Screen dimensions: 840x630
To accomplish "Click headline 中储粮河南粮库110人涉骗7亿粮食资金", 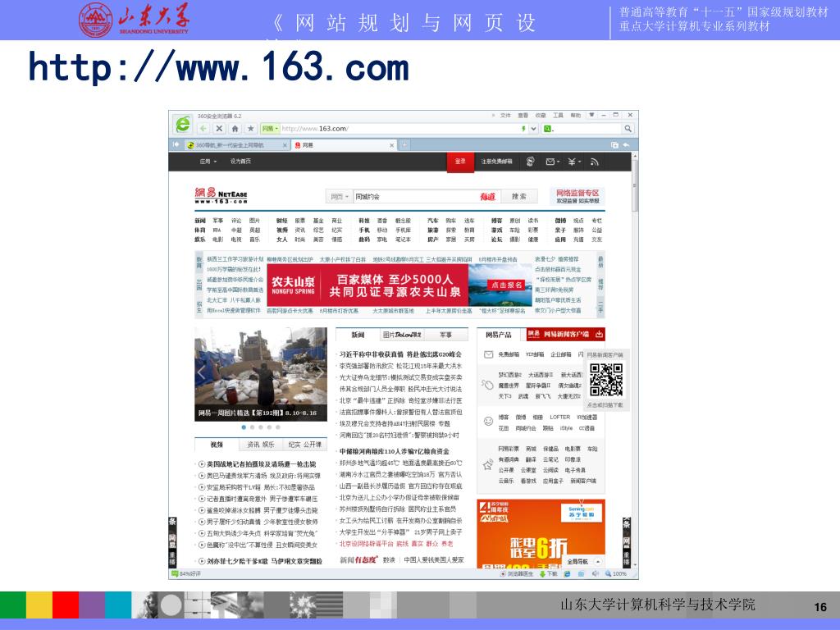I will [394, 452].
